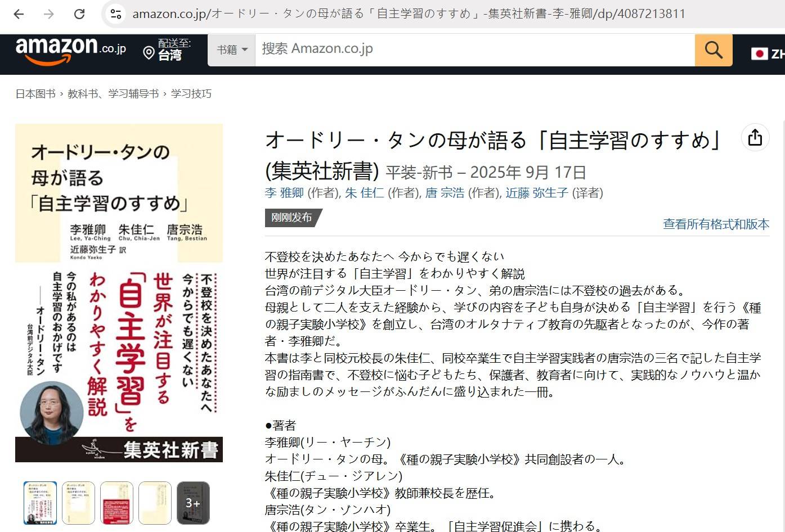Click 世界が注目する「自主学習」をわかりやすく解説 line
The height and width of the screenshot is (532, 785).
coord(394,274)
